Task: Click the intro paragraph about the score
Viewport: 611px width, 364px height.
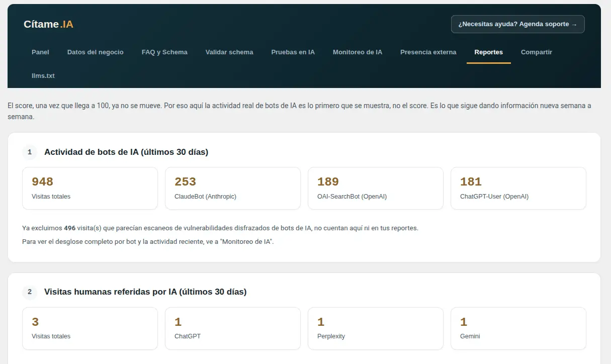Action: point(299,111)
